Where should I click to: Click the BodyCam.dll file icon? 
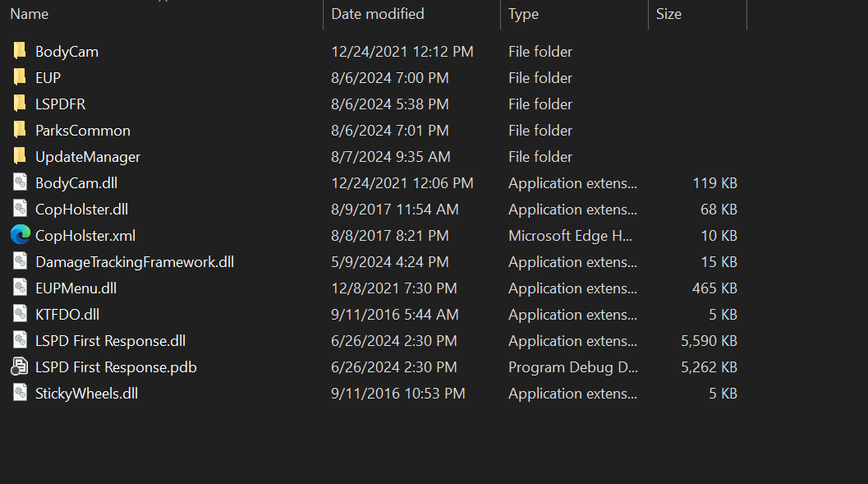point(20,183)
